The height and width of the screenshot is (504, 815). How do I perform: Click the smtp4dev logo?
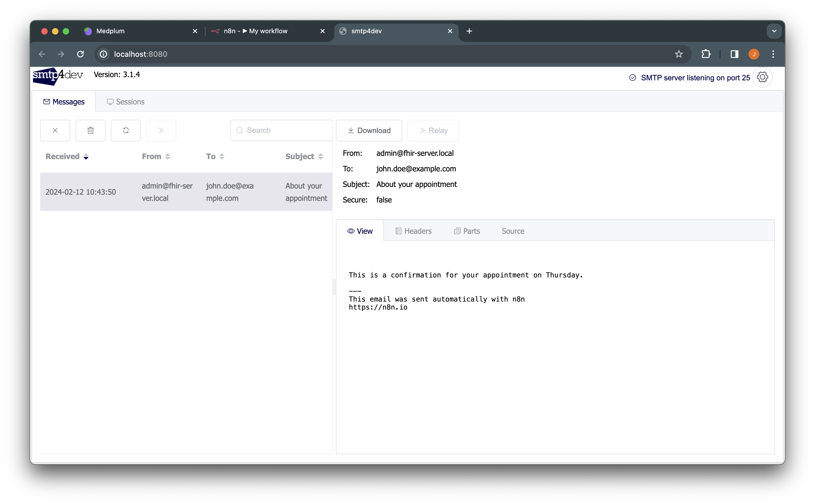coord(58,76)
